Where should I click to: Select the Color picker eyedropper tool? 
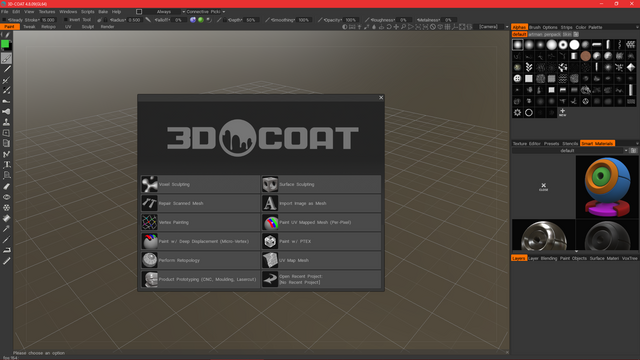tap(6, 229)
